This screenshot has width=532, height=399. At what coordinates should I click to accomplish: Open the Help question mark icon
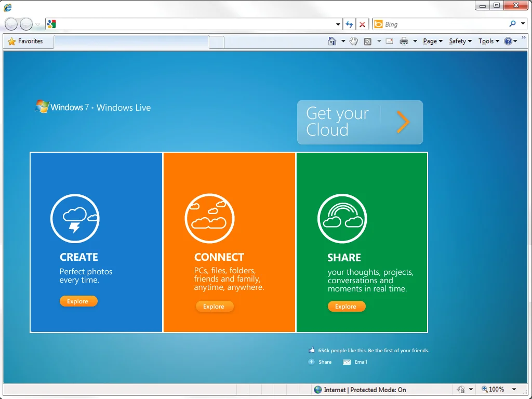508,41
